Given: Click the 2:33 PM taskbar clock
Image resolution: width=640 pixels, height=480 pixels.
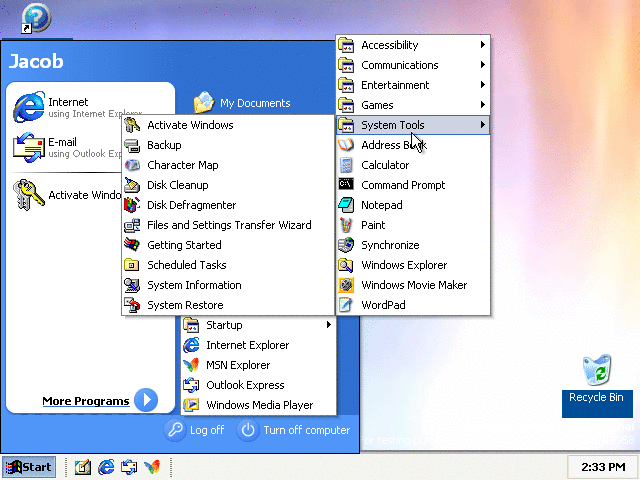Looking at the screenshot, I should pos(603,467).
